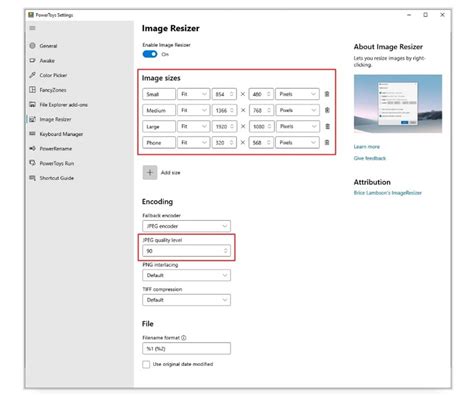Click the Shortcut Guide icon

(32, 178)
